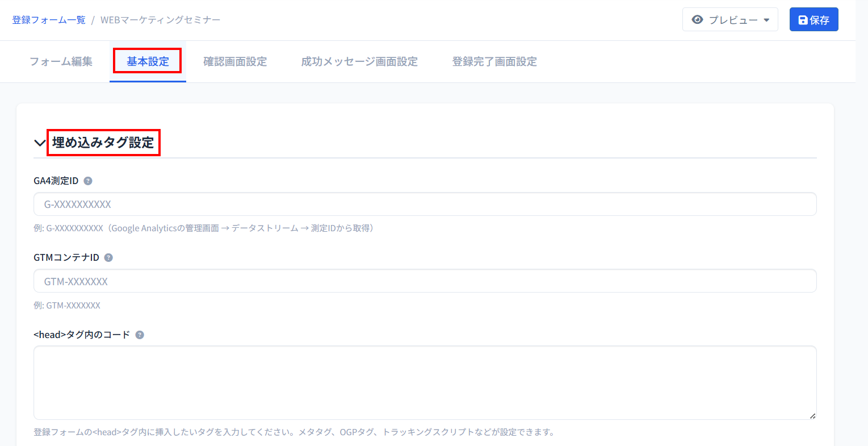Select the 基本設定 tab
The image size is (868, 446).
pos(148,61)
